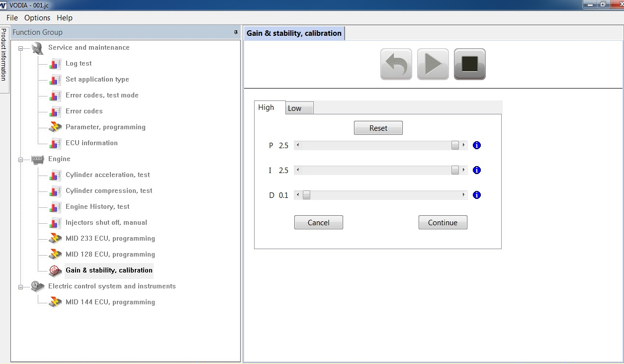Collapse Electric control system and instruments node
The height and width of the screenshot is (364, 624).
21,287
